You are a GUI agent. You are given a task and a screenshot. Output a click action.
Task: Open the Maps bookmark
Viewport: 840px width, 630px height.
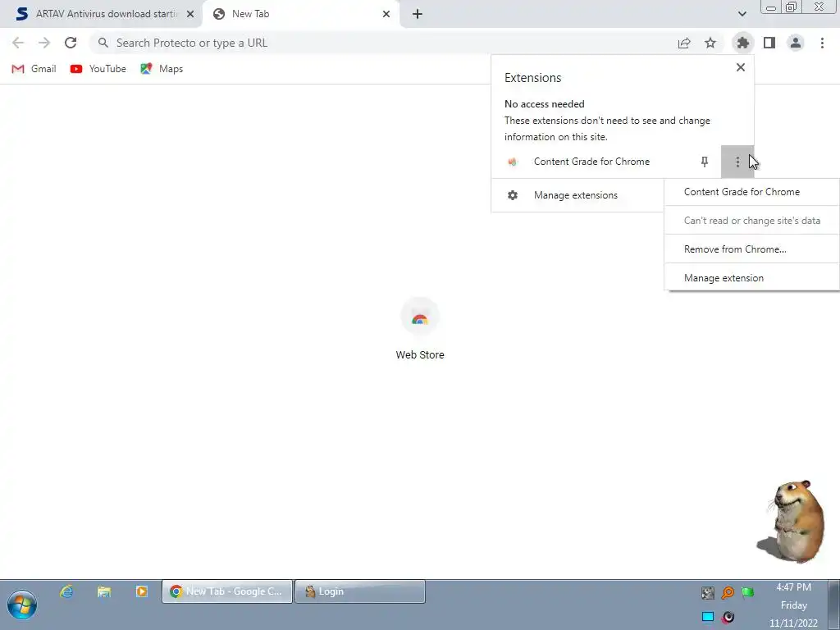pyautogui.click(x=162, y=69)
